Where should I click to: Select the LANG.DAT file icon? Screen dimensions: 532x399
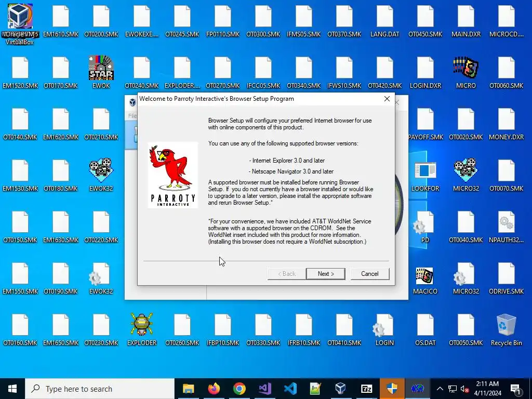point(385,20)
